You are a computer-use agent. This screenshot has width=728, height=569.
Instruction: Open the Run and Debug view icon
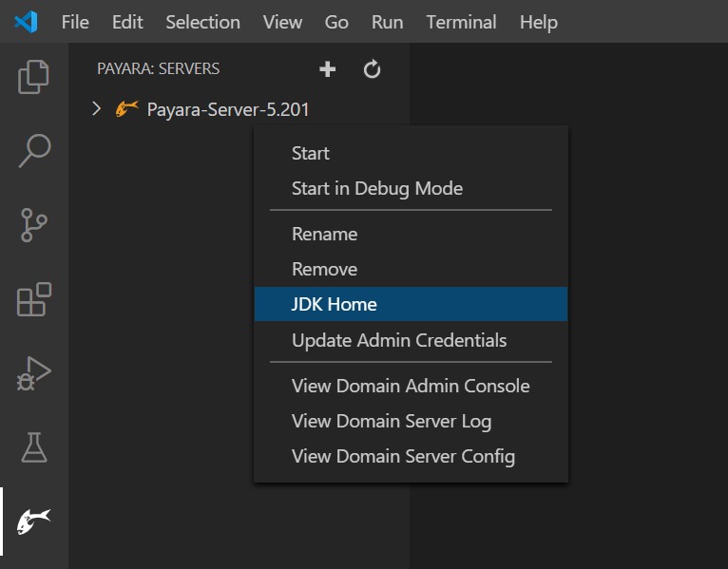pos(34,373)
